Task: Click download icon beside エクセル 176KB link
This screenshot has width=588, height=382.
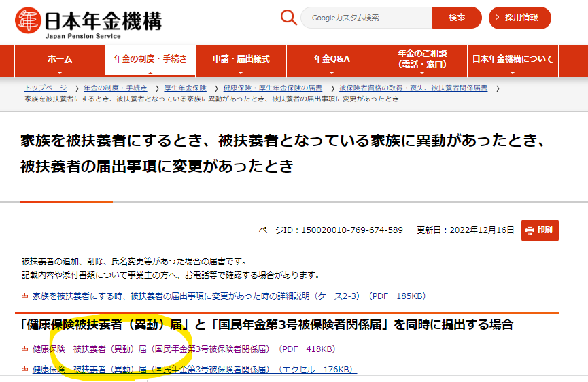Action: coord(24,370)
